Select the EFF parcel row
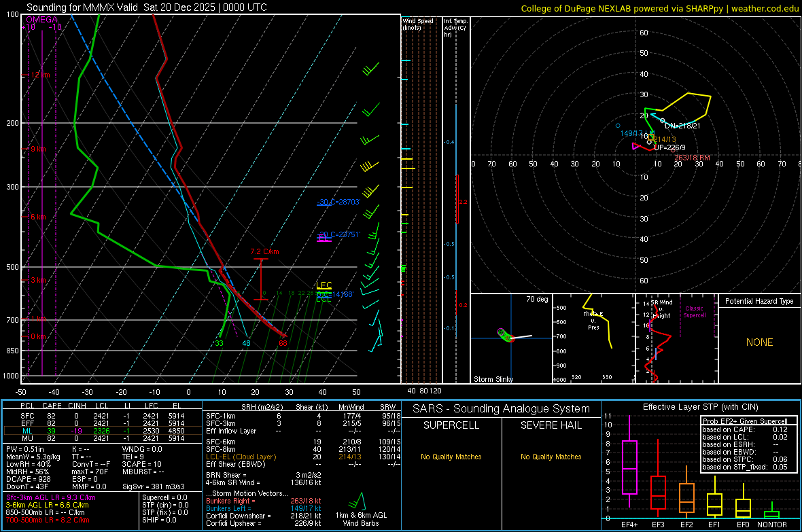Viewport: 802px width, 532px height. (102, 423)
